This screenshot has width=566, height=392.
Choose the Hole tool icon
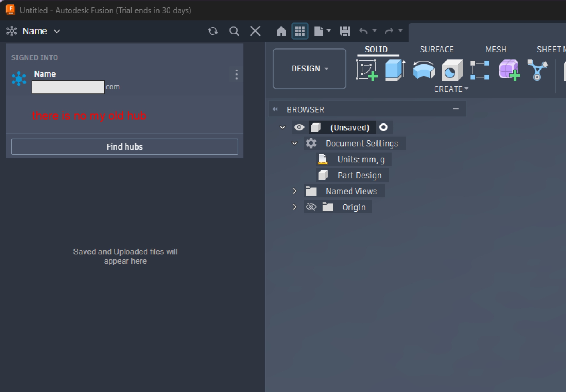click(452, 70)
